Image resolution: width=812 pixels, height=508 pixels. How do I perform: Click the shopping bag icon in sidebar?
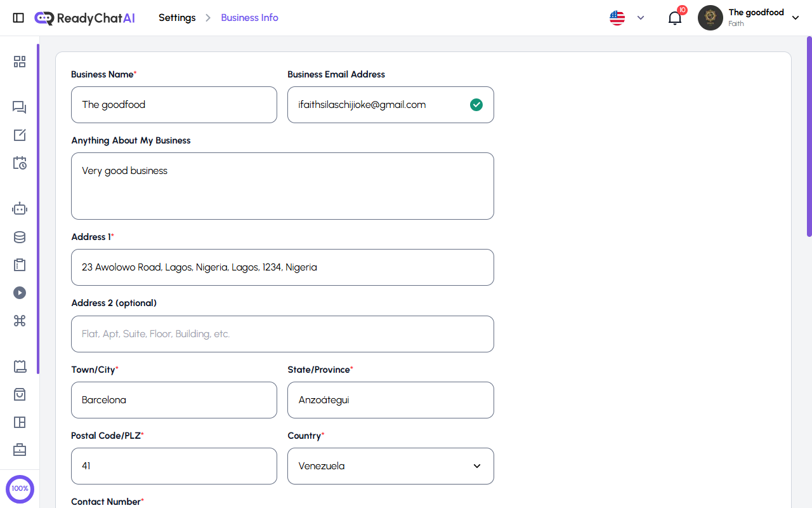tap(20, 394)
